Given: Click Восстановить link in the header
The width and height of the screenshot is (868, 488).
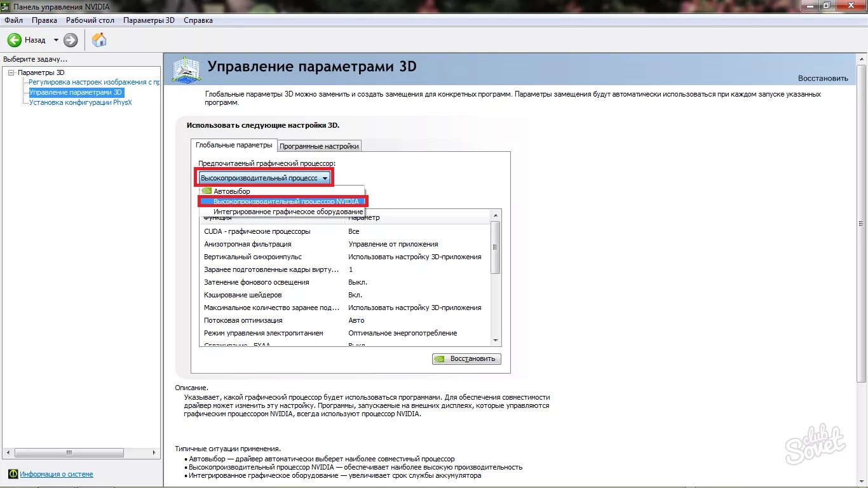Looking at the screenshot, I should pos(823,78).
